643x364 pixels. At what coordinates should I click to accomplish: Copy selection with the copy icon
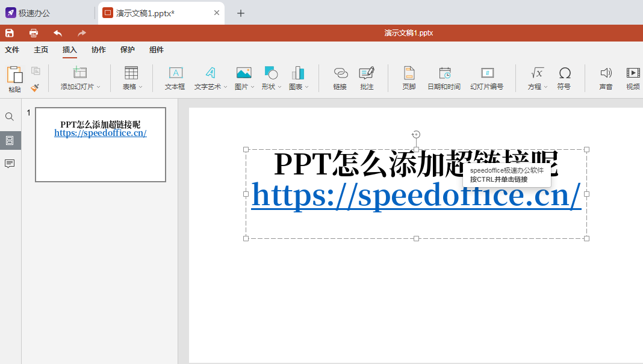pos(36,71)
